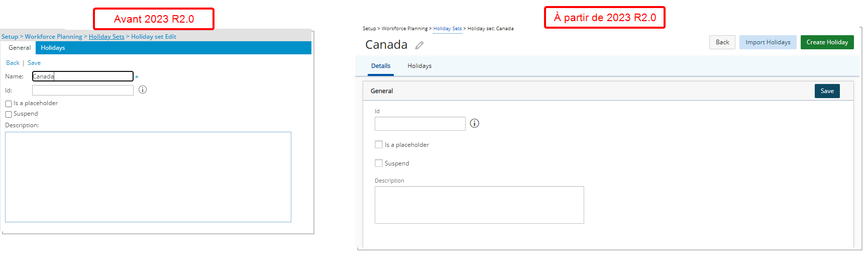868x256 pixels.
Task: Click the Back link in old layout
Action: click(13, 63)
